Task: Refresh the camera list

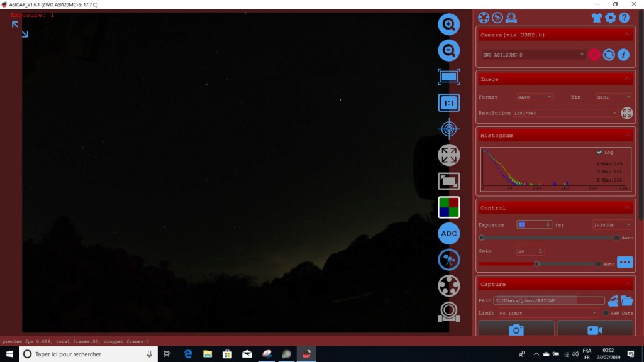Action: click(x=609, y=55)
